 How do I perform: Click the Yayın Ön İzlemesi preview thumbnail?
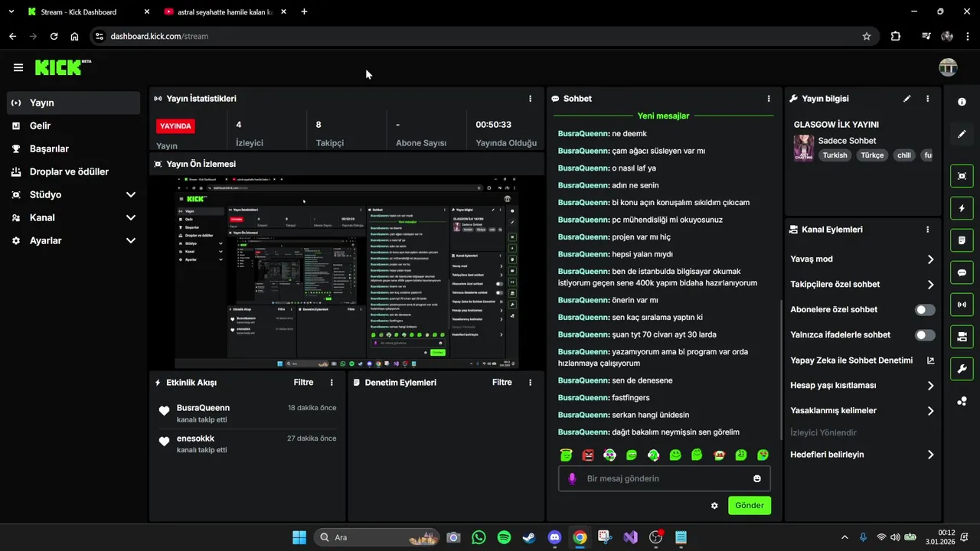point(346,272)
